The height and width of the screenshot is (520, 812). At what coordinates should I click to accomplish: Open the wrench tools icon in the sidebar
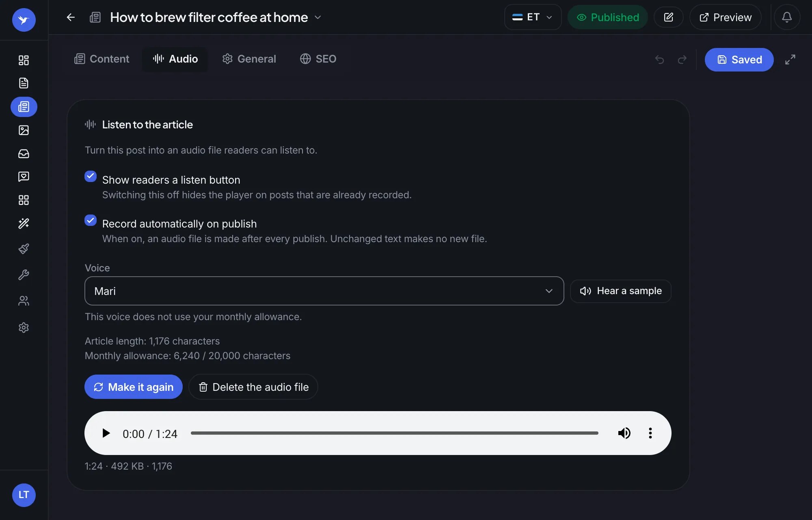(x=24, y=275)
